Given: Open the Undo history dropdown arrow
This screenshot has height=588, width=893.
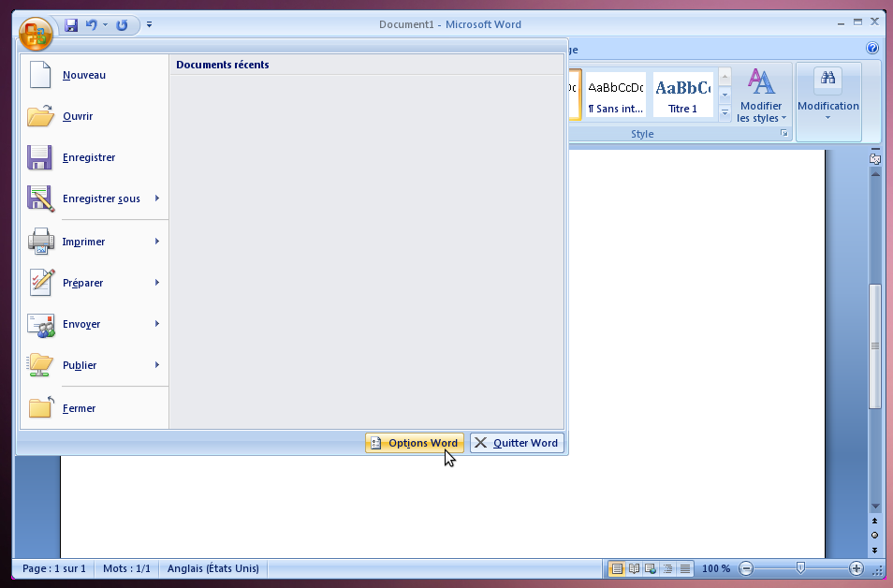Looking at the screenshot, I should [106, 25].
